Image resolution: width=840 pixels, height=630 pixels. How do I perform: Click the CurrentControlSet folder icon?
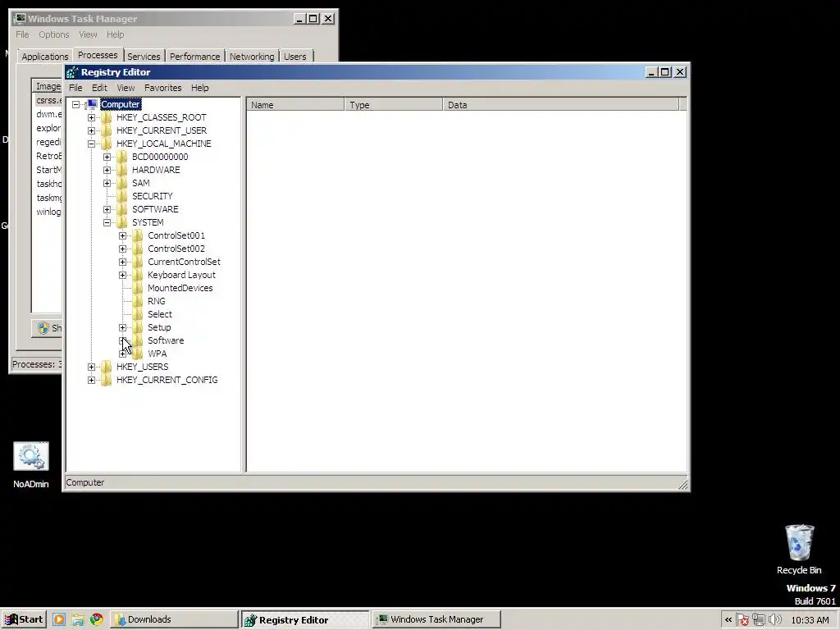[138, 262]
